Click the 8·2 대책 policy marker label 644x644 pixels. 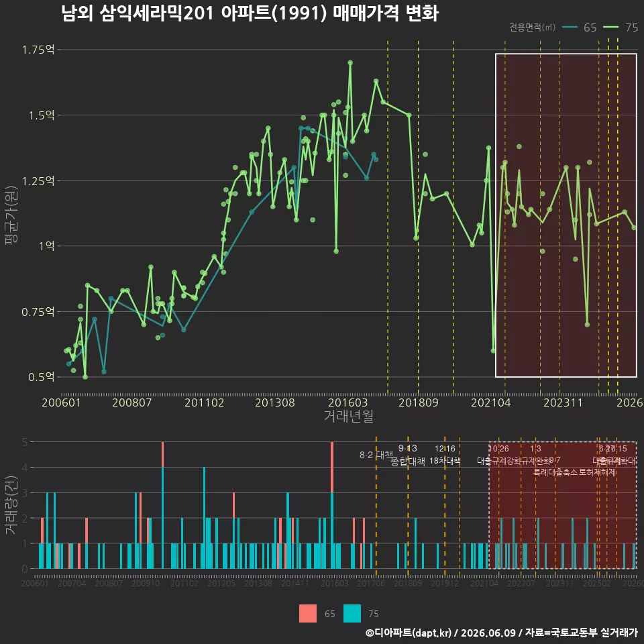point(376,455)
